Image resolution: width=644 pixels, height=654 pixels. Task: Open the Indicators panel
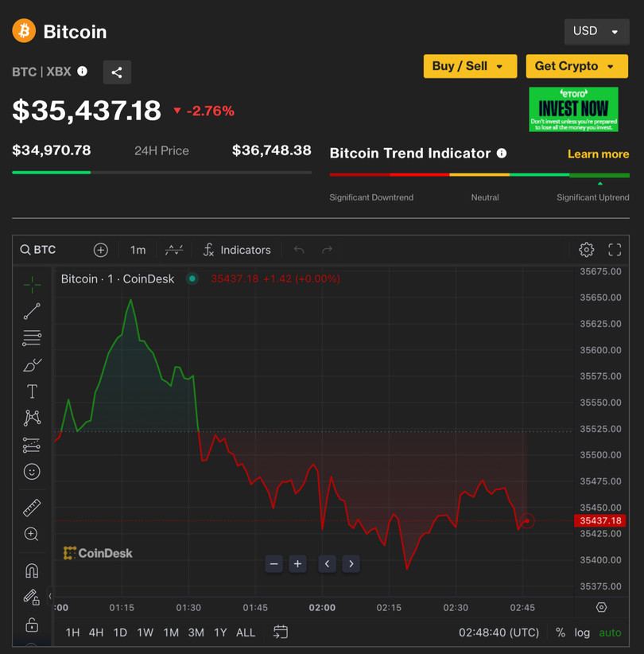coord(236,250)
